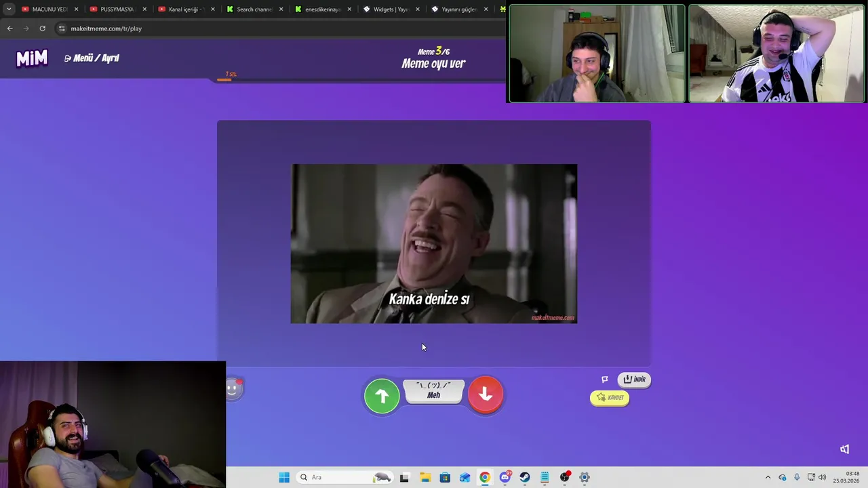This screenshot has height=488, width=868.
Task: Click the browser forward arrow
Action: 26,28
